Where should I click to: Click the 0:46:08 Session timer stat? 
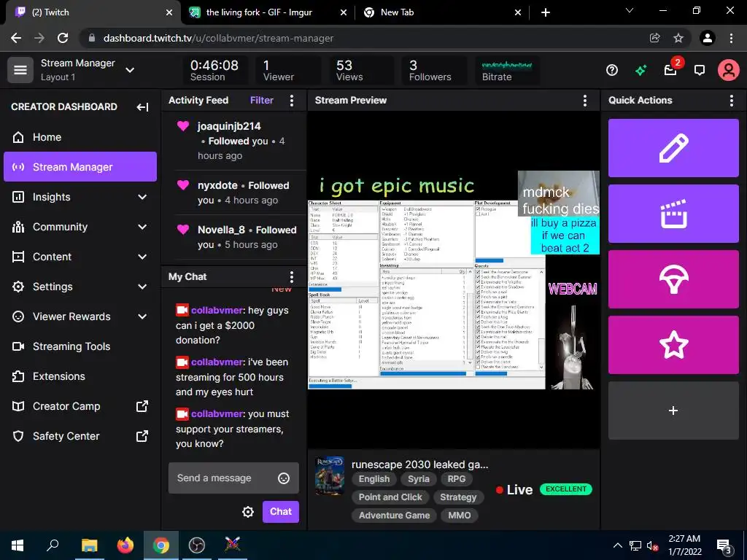pyautogui.click(x=214, y=70)
